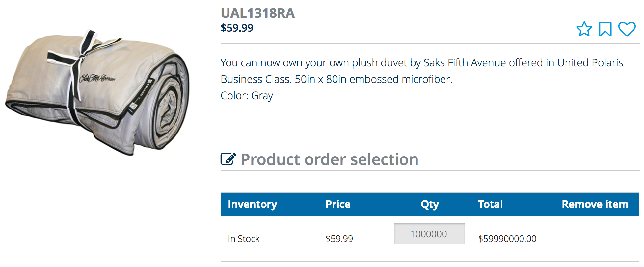Click the $59.99 unit price in the table row
644x267 pixels.
(339, 239)
